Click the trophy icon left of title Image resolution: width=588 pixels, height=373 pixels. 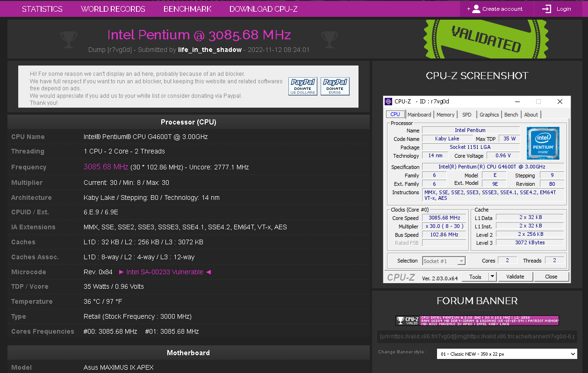(x=69, y=39)
